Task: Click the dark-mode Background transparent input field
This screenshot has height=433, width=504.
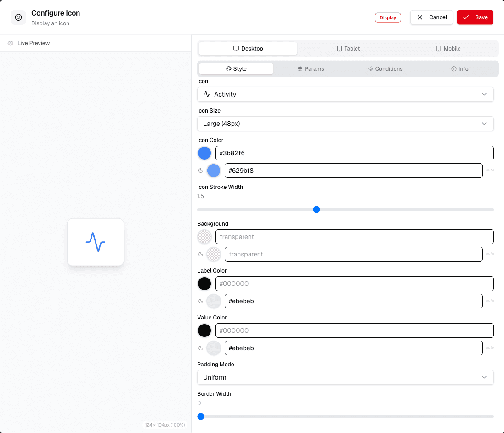Action: click(354, 254)
